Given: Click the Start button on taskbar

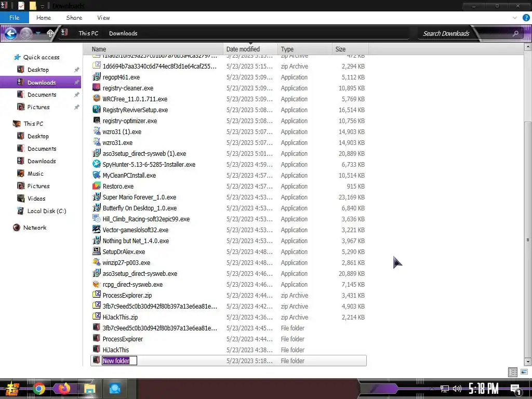Looking at the screenshot, I should (12, 389).
